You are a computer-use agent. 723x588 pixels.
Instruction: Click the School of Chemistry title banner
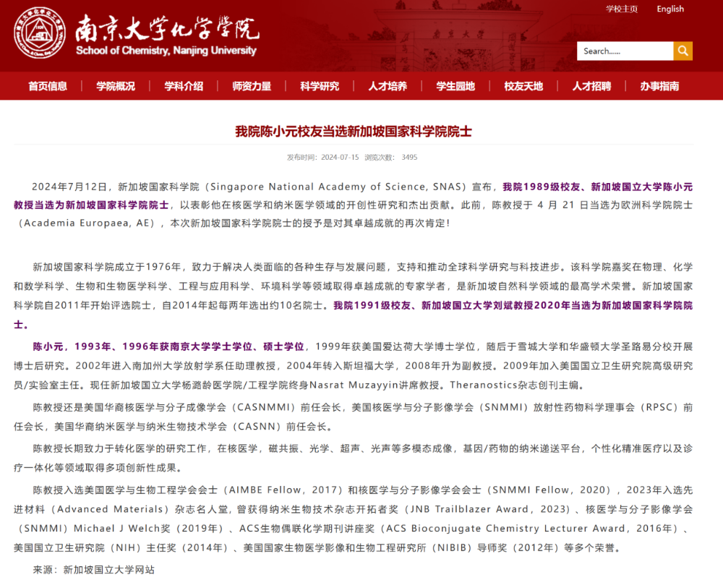[x=166, y=35]
